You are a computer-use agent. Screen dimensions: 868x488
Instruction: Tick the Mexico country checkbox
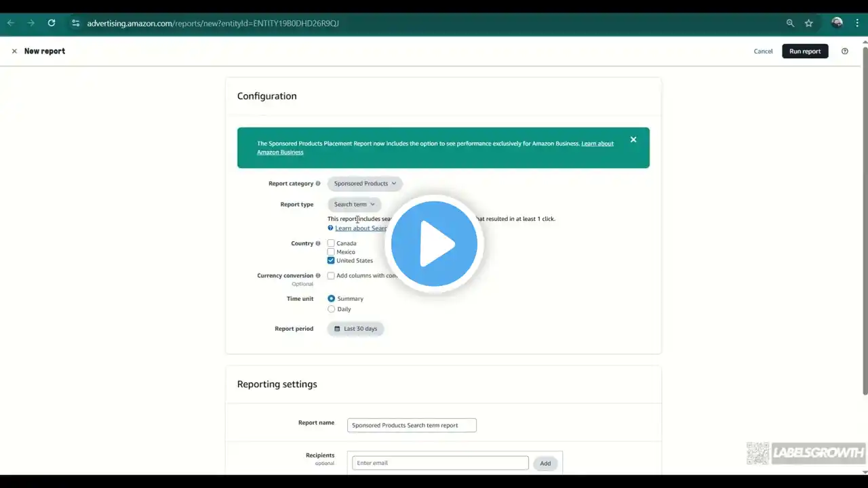coord(331,252)
